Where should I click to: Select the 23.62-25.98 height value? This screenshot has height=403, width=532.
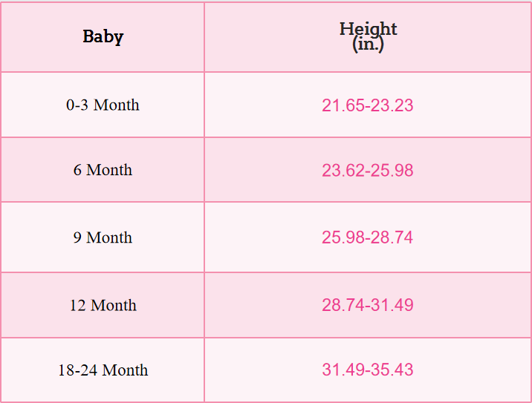tap(368, 171)
